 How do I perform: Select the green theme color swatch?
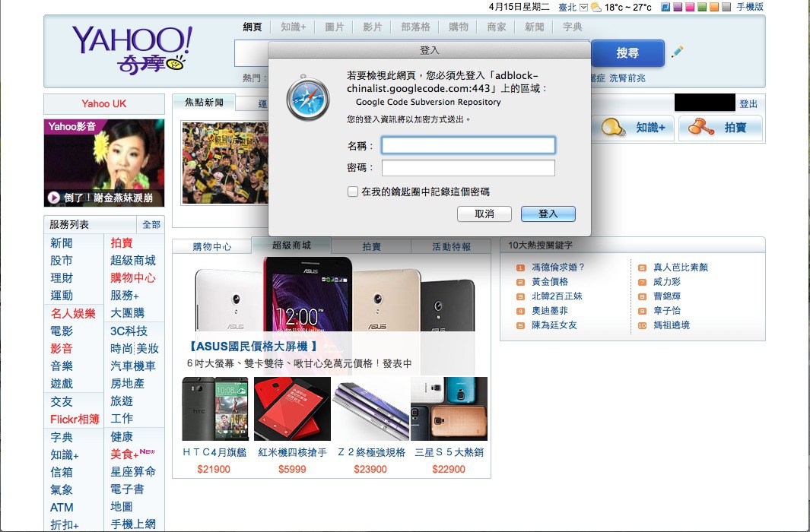[x=702, y=7]
